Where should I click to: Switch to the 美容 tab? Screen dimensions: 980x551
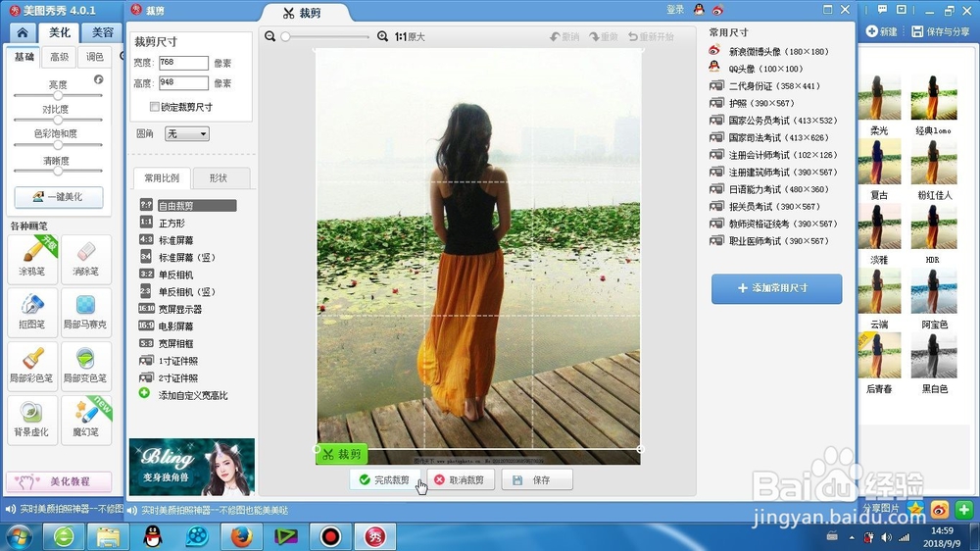[103, 32]
